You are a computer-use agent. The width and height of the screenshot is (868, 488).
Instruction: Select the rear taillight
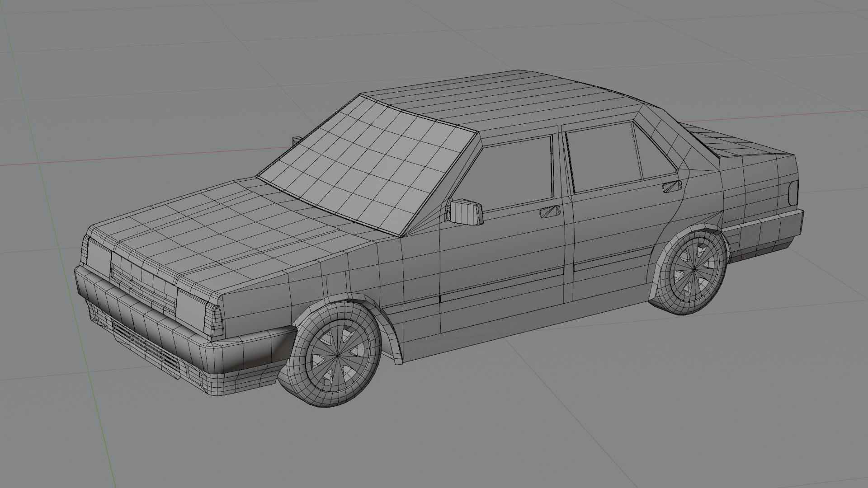[794, 192]
